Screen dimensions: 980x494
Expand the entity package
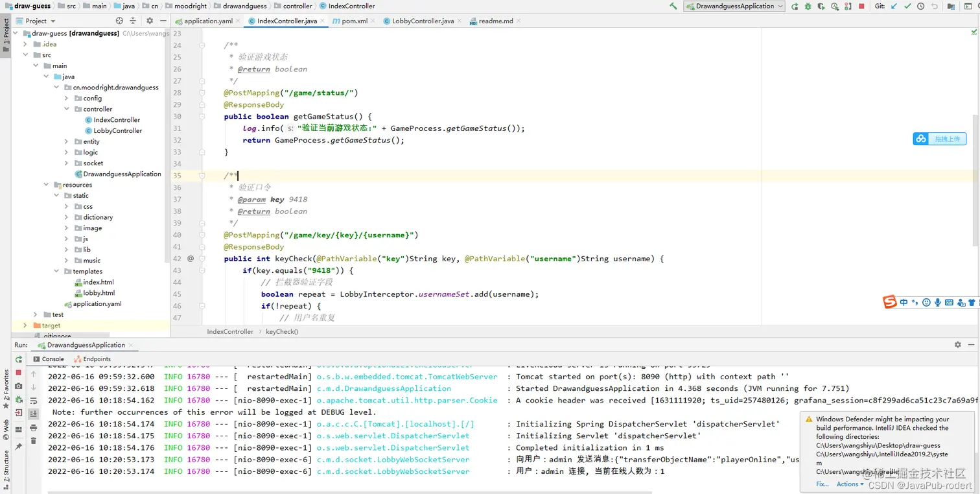click(x=67, y=141)
